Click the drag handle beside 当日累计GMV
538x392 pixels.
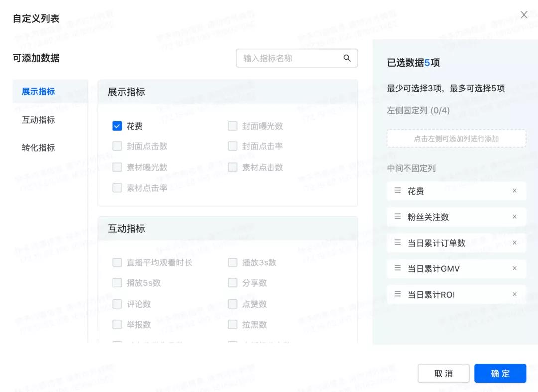(x=397, y=268)
